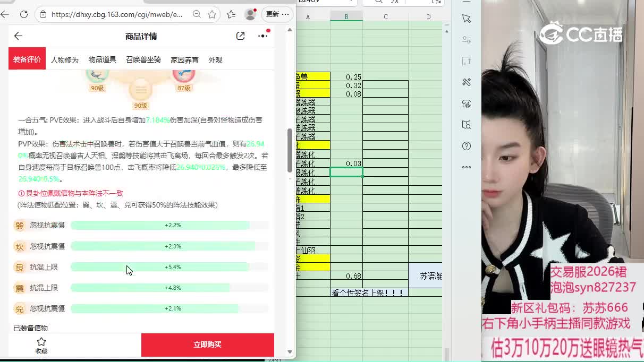The image size is (644, 362).
Task: Click spreadsheet total cell 0.68
Action: tap(346, 276)
